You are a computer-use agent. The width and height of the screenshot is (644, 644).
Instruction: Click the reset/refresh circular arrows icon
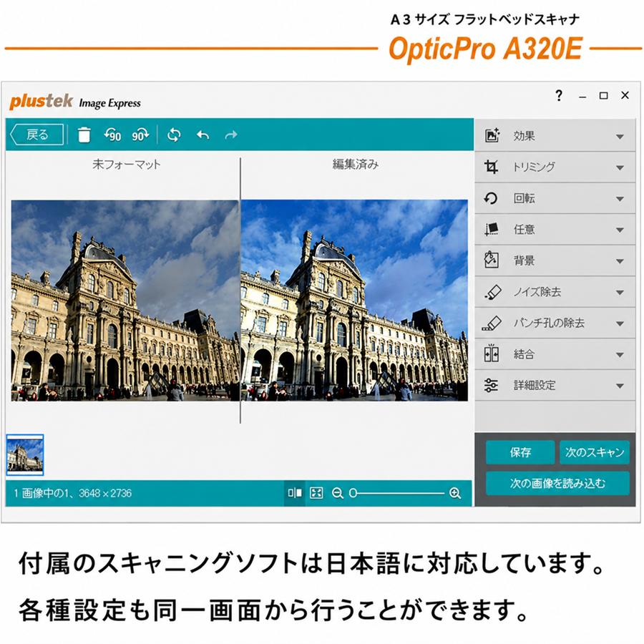[x=174, y=135]
